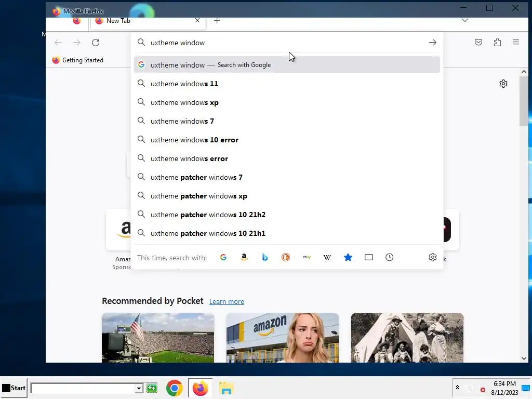Click the page scrollbar down arrow
This screenshot has width=532, height=399.
tap(524, 358)
